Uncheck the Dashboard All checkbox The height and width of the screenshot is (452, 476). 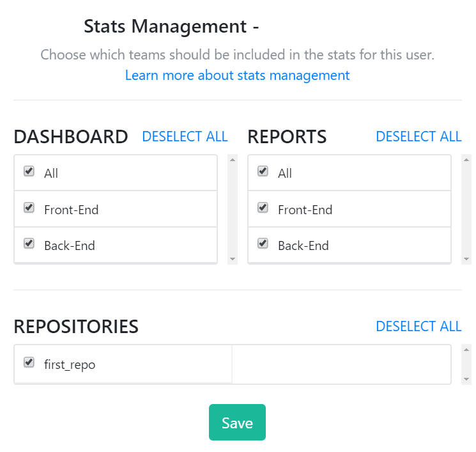29,171
